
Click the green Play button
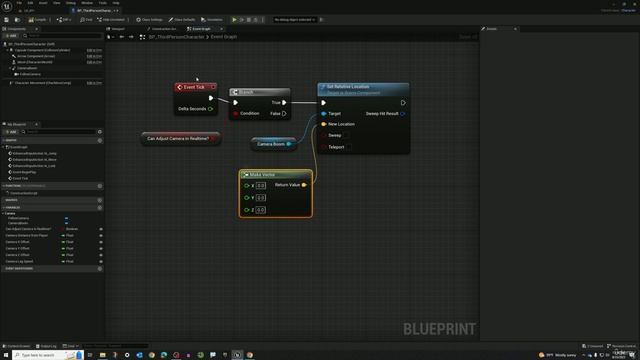click(x=234, y=20)
